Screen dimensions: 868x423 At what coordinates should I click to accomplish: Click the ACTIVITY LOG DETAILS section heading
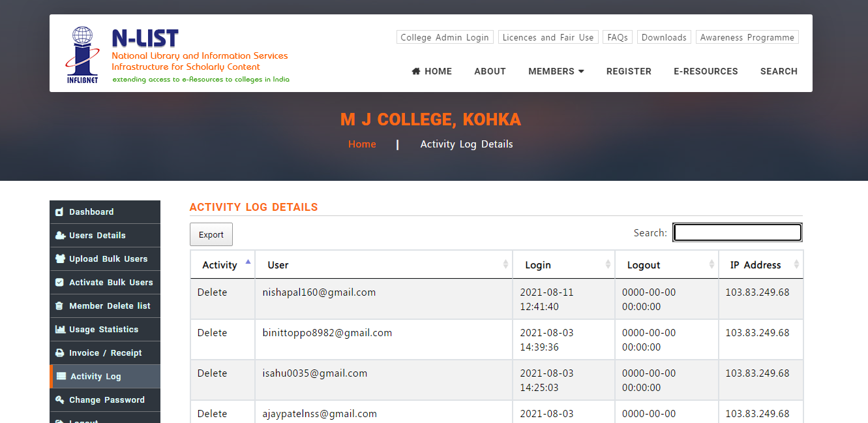254,208
